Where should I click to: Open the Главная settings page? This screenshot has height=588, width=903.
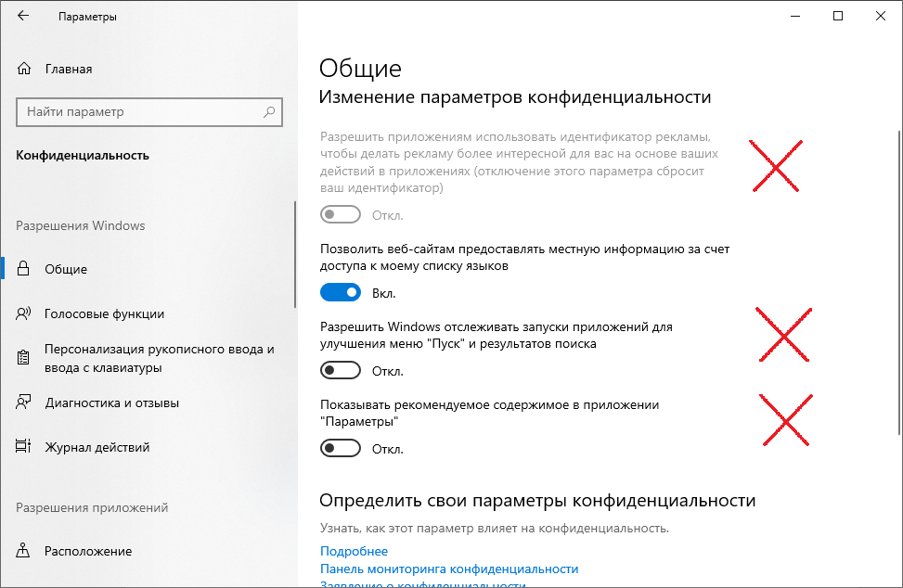click(68, 69)
